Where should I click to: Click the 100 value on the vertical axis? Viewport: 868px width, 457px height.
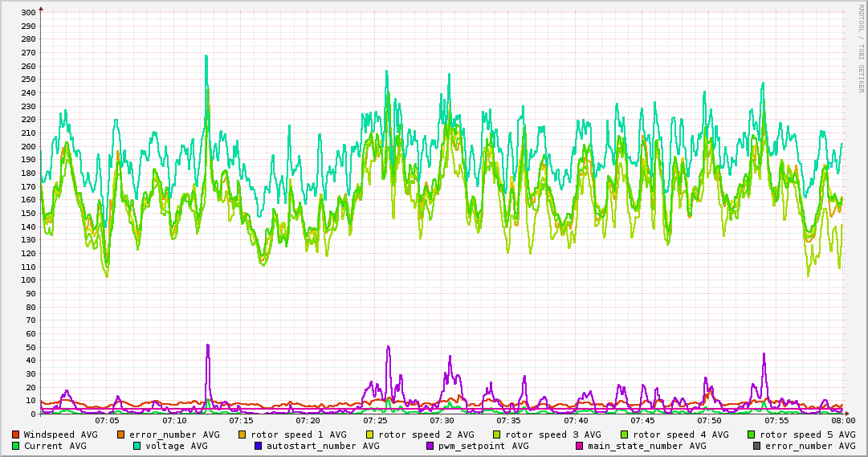[29, 280]
